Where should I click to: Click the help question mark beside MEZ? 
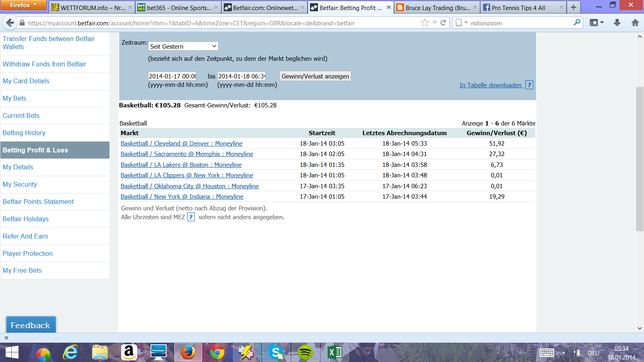[x=191, y=217]
